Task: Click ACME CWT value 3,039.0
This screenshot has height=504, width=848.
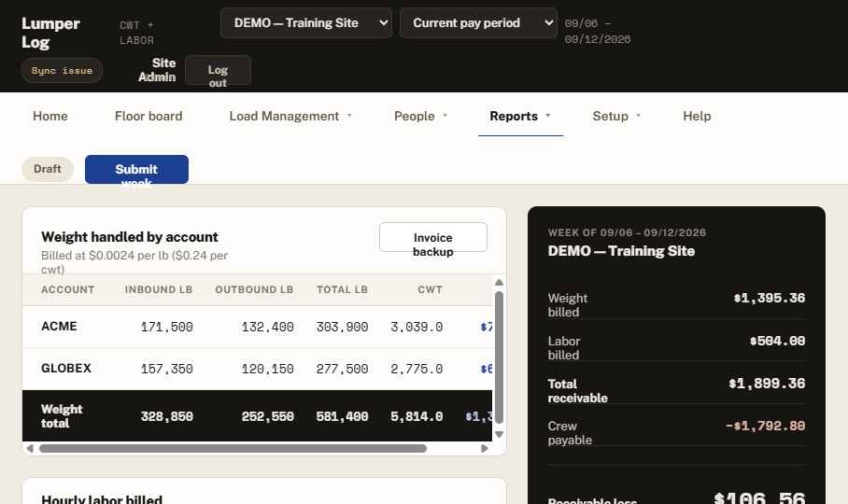Action: pyautogui.click(x=417, y=327)
